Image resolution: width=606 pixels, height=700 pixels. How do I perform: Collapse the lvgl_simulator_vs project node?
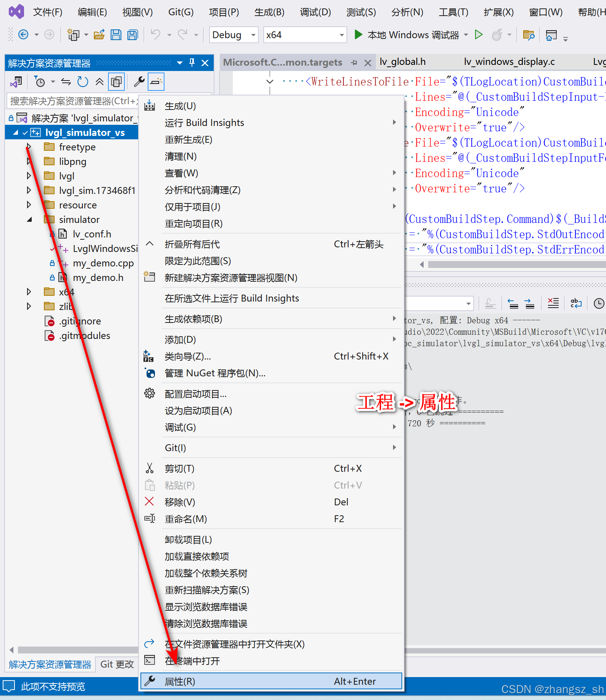click(15, 132)
